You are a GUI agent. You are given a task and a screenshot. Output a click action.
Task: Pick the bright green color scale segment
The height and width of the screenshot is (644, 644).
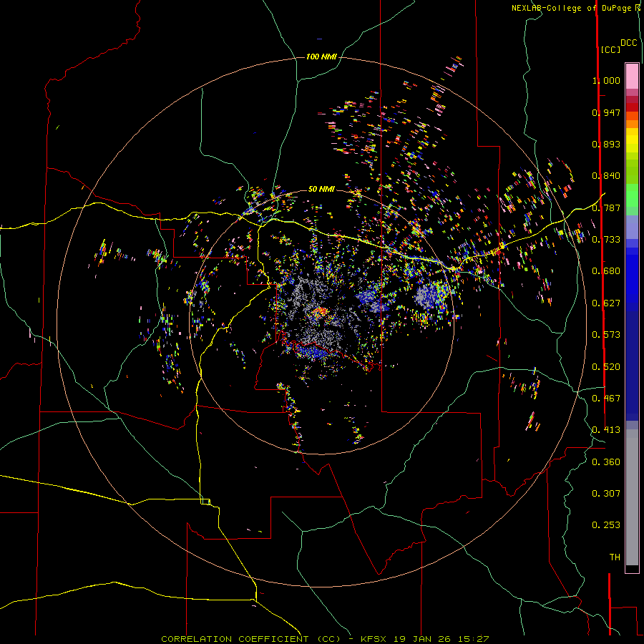632,195
